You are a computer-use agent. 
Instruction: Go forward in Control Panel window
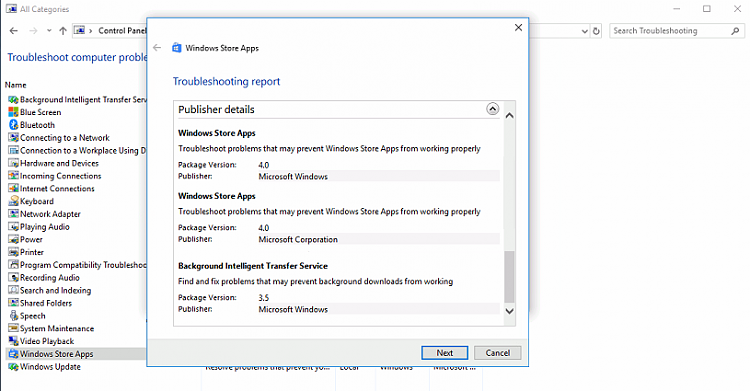(x=33, y=31)
